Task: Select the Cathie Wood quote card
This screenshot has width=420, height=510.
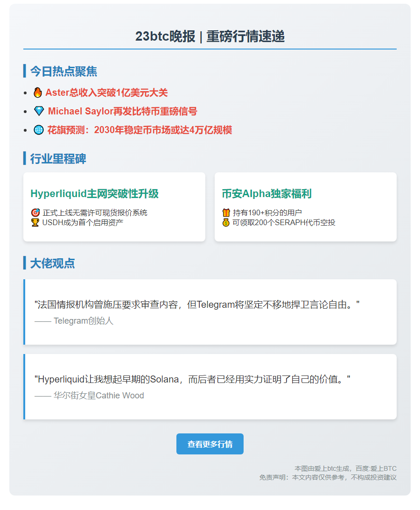Action: coord(210,386)
